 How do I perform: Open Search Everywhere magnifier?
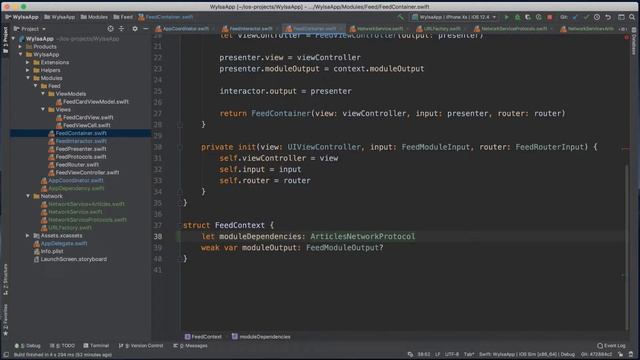coord(632,17)
